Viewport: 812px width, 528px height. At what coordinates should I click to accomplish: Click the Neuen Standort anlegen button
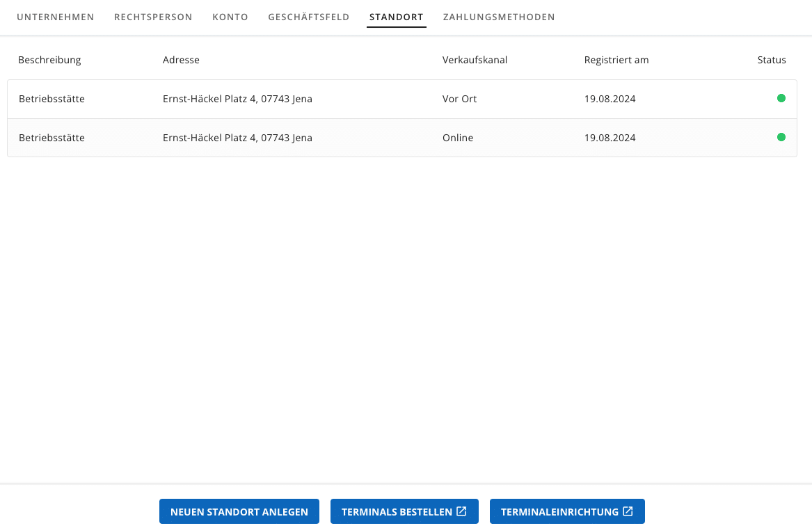[x=239, y=511]
